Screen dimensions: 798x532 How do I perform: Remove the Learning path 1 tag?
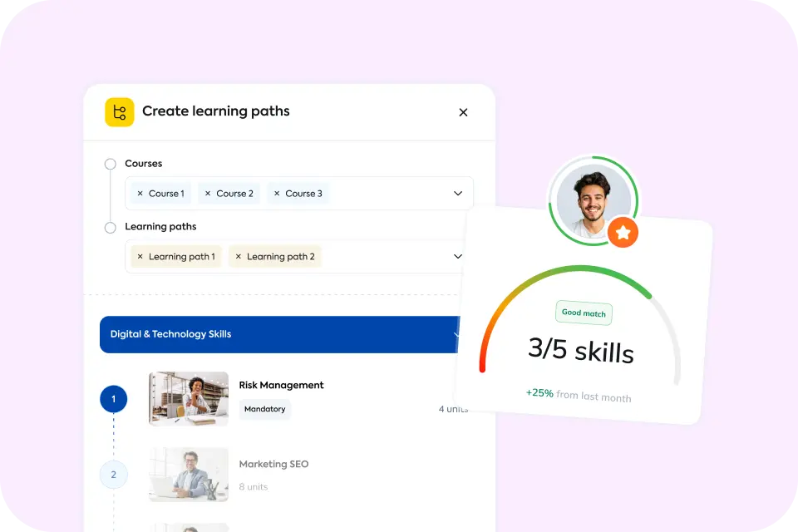pyautogui.click(x=140, y=257)
